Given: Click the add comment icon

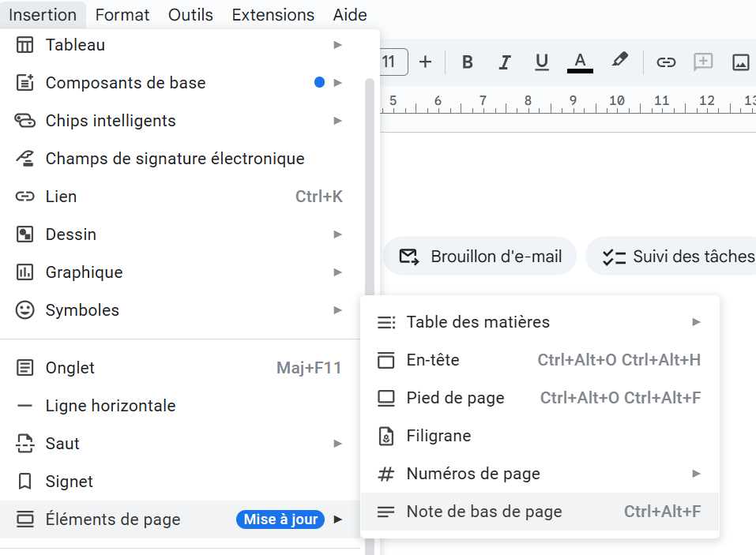Looking at the screenshot, I should 703,62.
